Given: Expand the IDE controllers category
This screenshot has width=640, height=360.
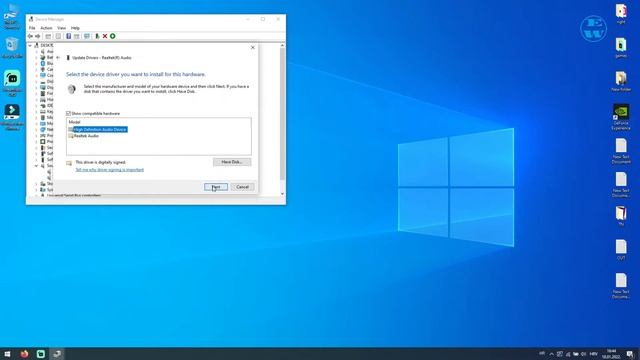Looking at the screenshot, I should [x=36, y=106].
